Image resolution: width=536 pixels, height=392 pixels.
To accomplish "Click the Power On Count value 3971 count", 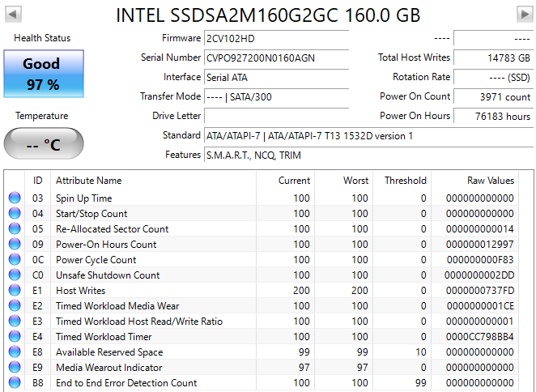I will pyautogui.click(x=493, y=97).
